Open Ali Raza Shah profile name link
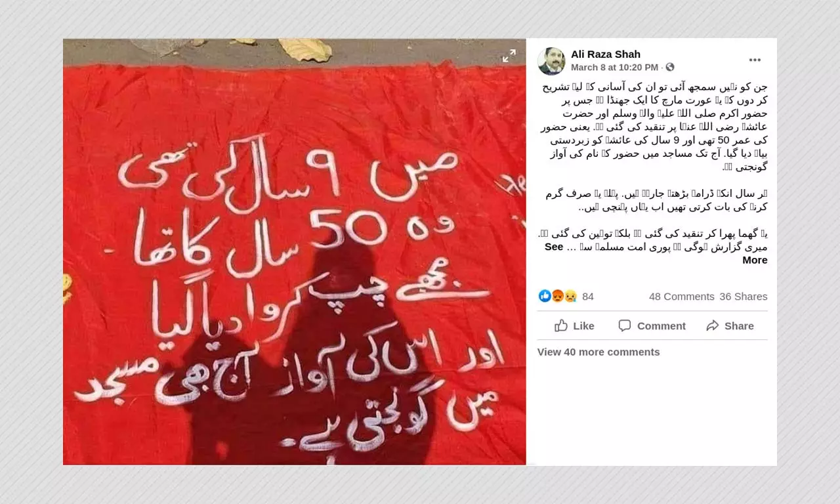 tap(605, 54)
